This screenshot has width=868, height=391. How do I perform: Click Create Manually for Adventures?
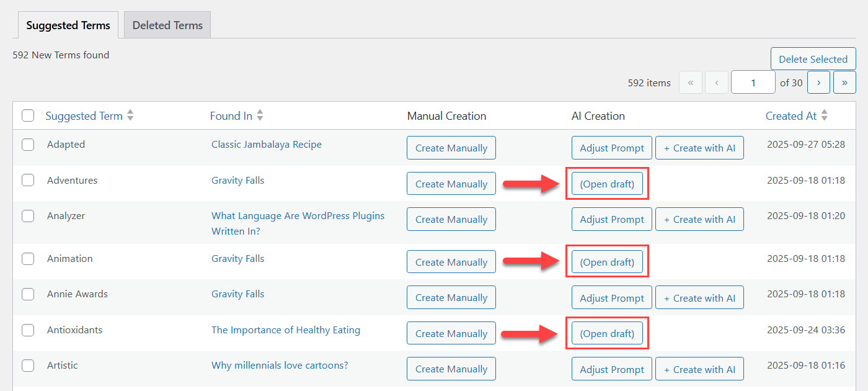click(x=451, y=184)
